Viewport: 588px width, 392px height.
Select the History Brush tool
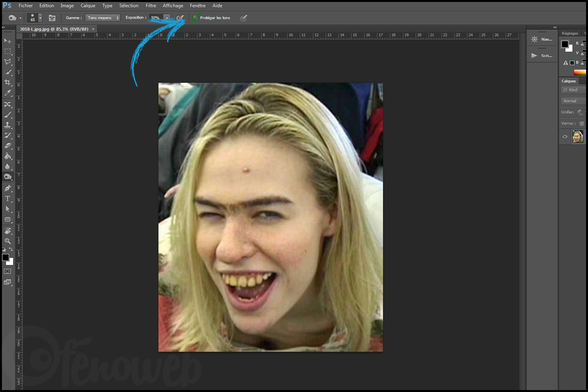tap(7, 135)
